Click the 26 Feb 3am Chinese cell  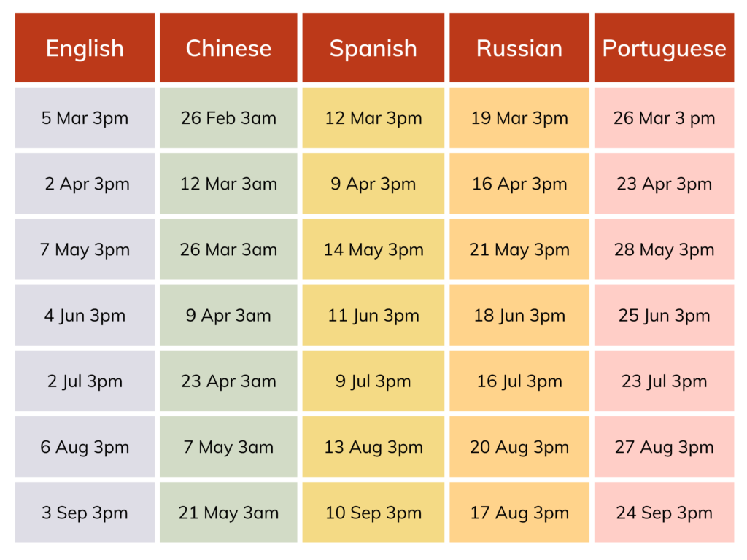click(228, 118)
